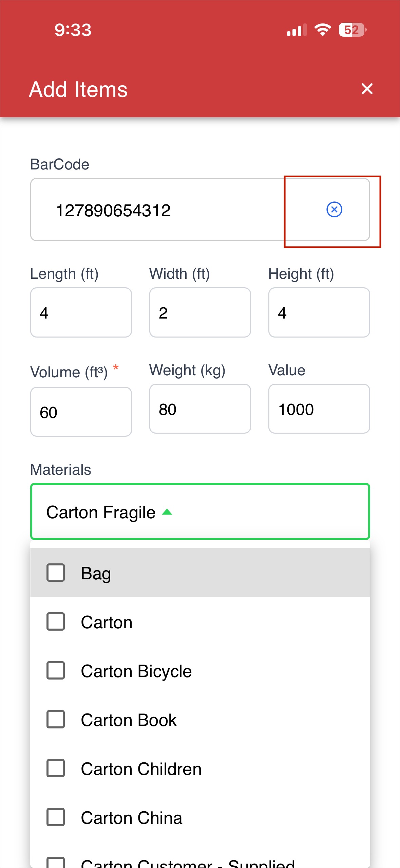This screenshot has width=400, height=868.
Task: Check the Carton Bicycle checkbox
Action: [x=56, y=670]
